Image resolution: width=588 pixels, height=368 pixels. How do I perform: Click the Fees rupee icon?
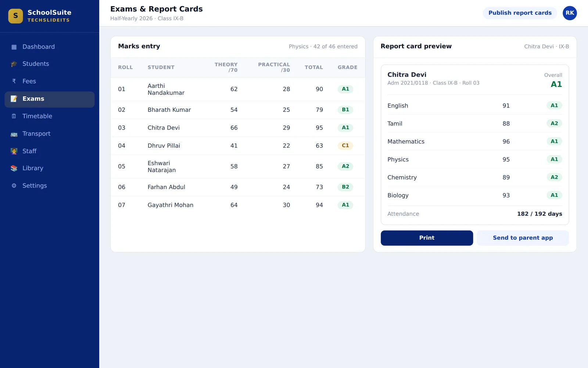14,81
